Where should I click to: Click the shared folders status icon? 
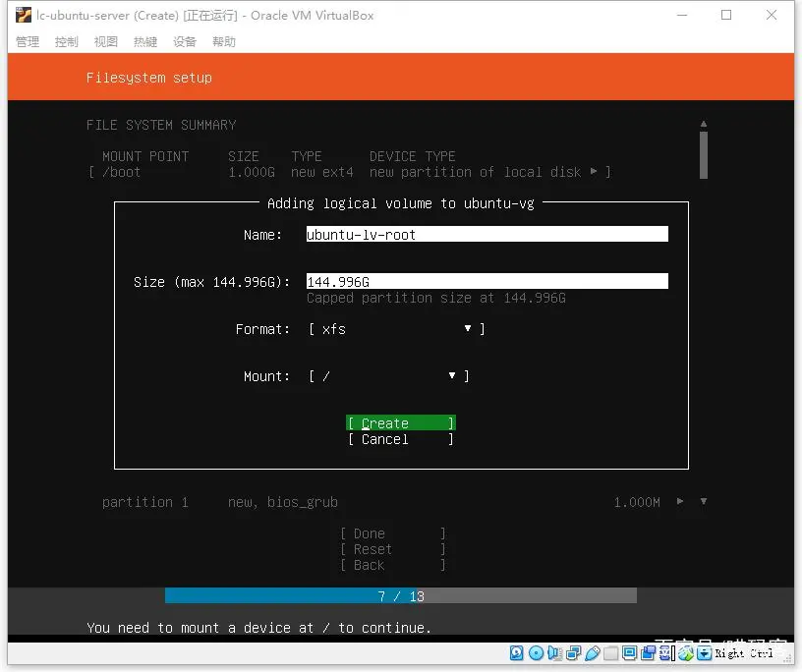click(x=610, y=652)
